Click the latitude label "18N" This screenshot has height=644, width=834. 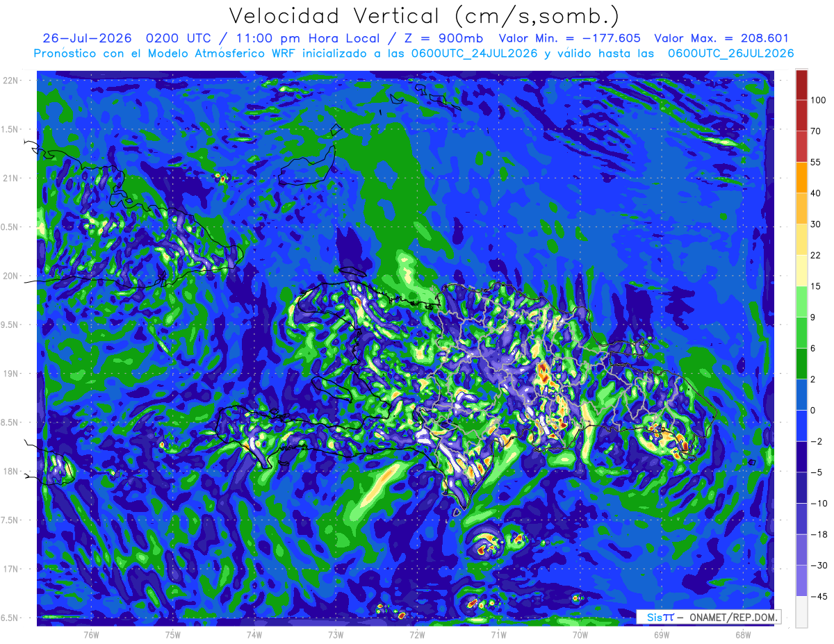[12, 472]
